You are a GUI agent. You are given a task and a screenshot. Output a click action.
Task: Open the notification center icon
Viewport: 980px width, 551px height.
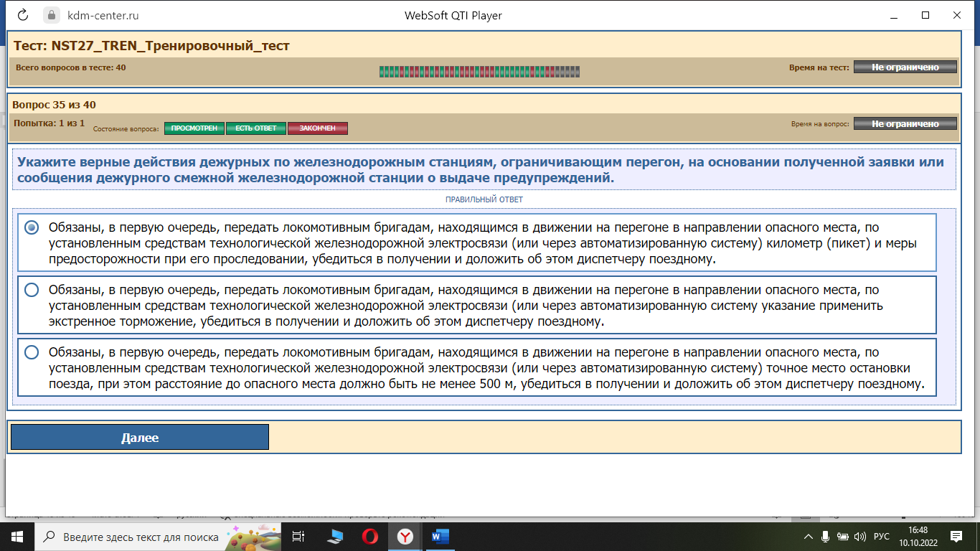click(956, 536)
